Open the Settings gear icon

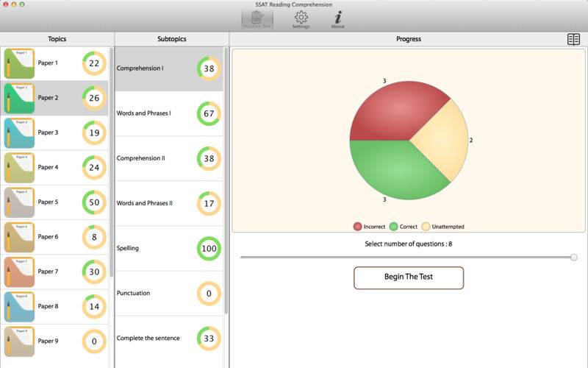[301, 20]
